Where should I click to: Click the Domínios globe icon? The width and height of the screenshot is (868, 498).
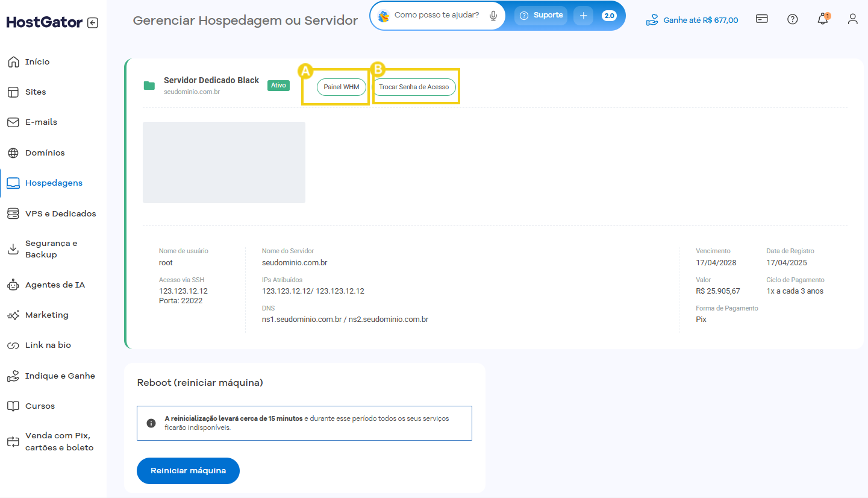click(x=13, y=153)
